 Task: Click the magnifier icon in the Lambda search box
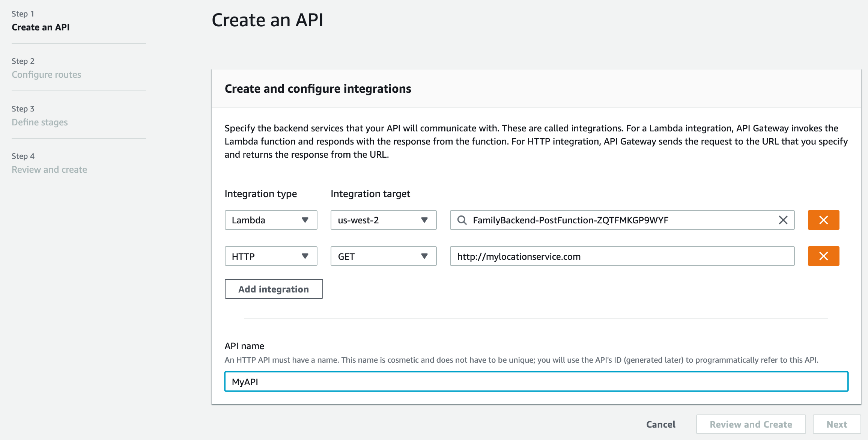click(462, 220)
